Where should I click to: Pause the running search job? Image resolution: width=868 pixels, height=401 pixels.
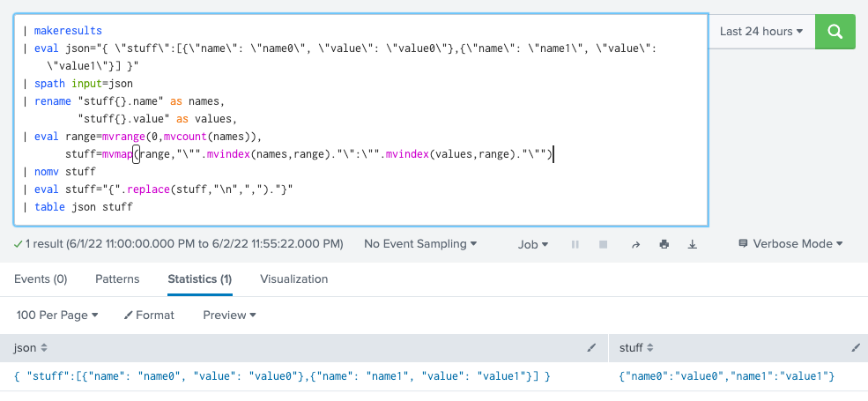[x=576, y=244]
